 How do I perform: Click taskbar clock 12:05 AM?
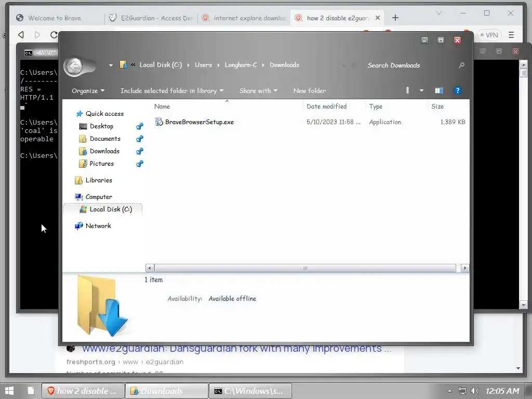pyautogui.click(x=502, y=391)
